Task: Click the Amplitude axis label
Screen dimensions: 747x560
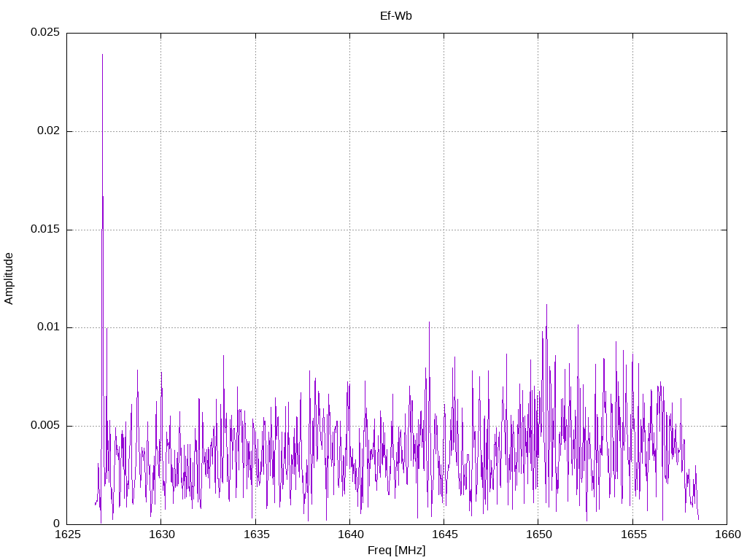Action: (9, 279)
